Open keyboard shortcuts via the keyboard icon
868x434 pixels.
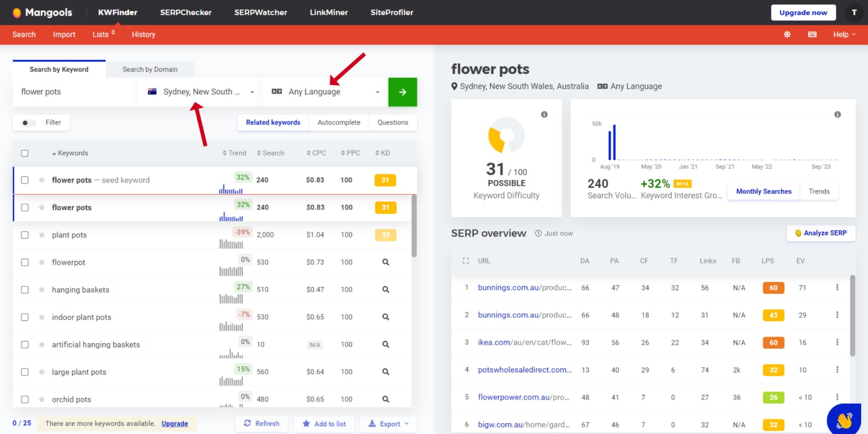coord(812,34)
